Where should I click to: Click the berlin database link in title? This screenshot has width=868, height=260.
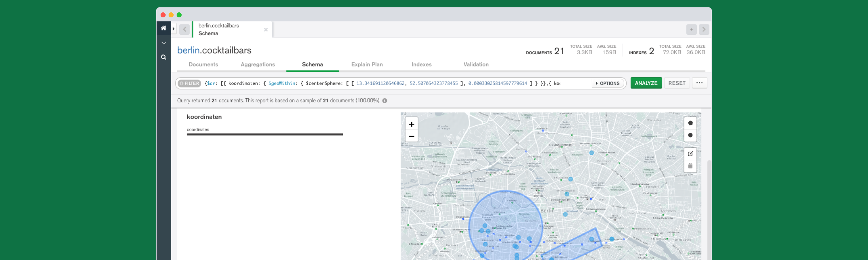pyautogui.click(x=188, y=50)
